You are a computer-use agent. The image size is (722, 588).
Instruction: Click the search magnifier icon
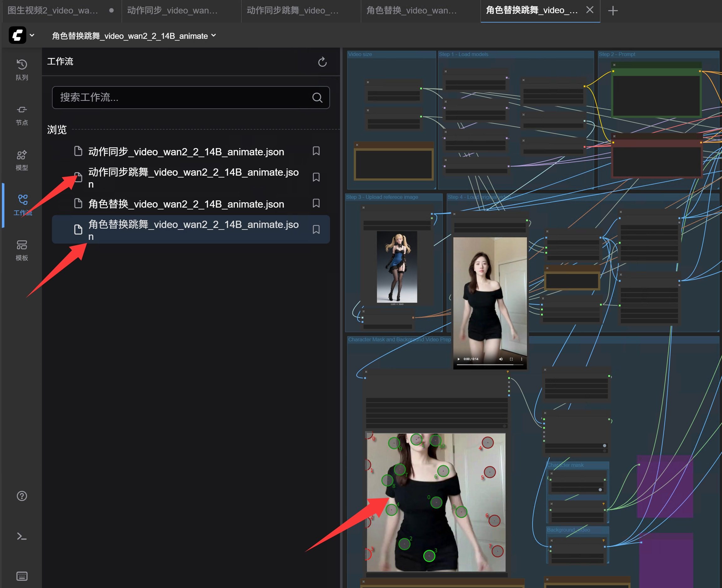pyautogui.click(x=317, y=98)
